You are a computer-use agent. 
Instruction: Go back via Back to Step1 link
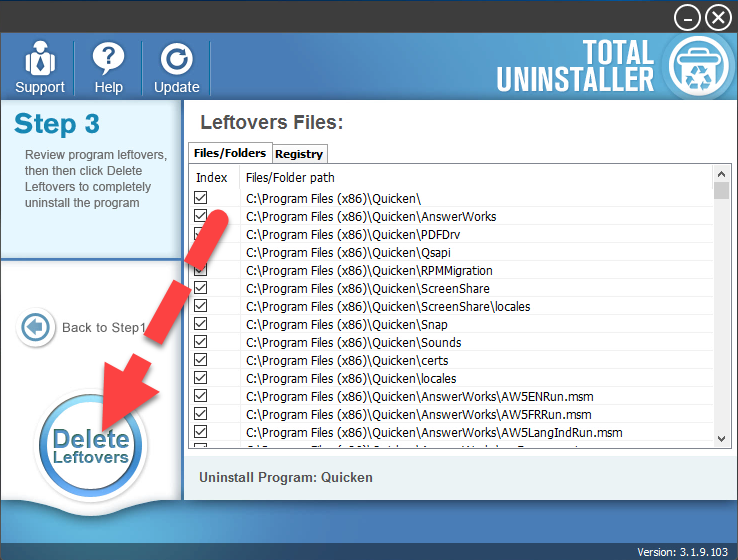[104, 327]
